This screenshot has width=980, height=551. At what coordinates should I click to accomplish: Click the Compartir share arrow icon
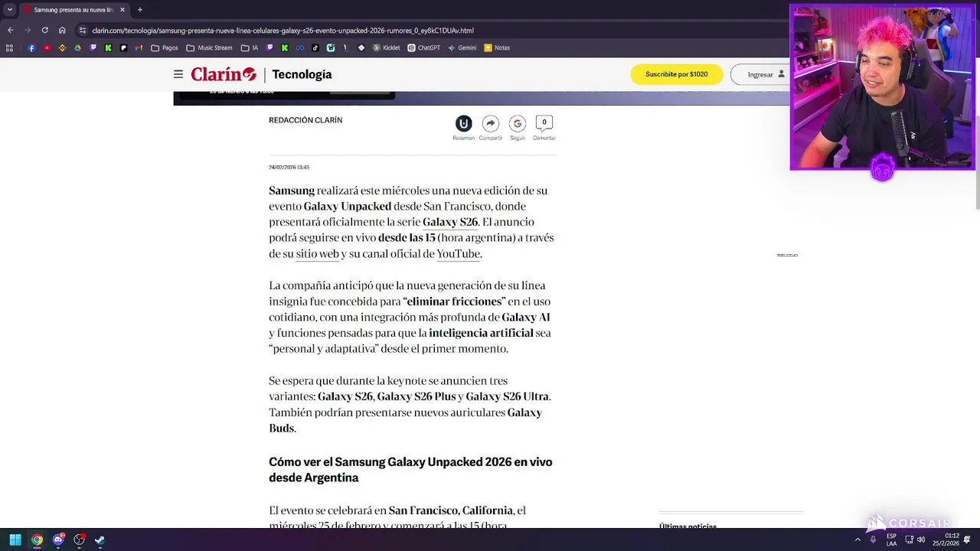pos(491,123)
